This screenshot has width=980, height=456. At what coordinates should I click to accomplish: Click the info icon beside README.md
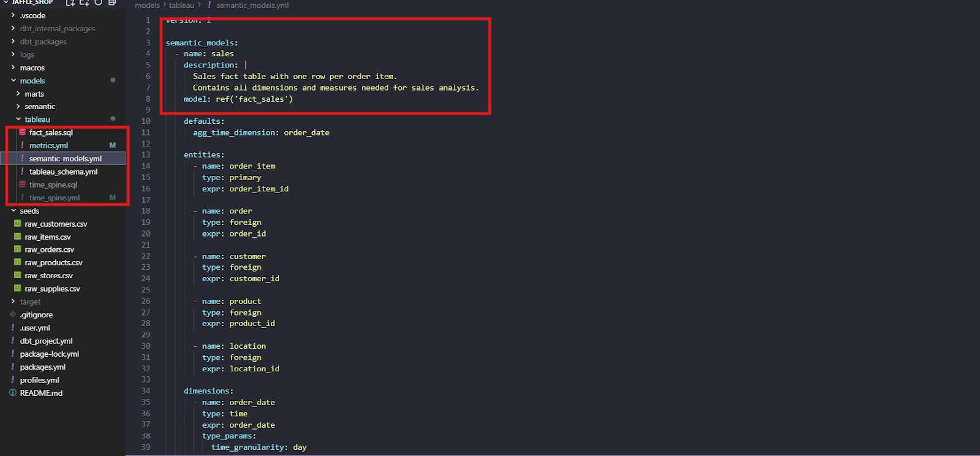click(x=13, y=393)
